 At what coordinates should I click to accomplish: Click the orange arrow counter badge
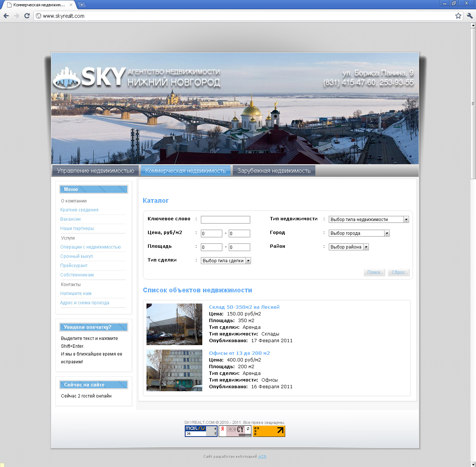tap(269, 431)
